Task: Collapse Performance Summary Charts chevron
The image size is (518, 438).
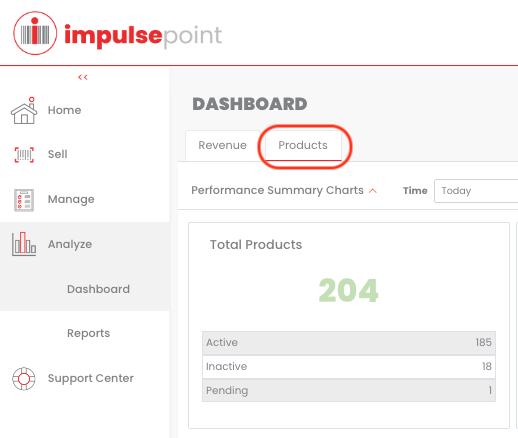Action: click(373, 191)
